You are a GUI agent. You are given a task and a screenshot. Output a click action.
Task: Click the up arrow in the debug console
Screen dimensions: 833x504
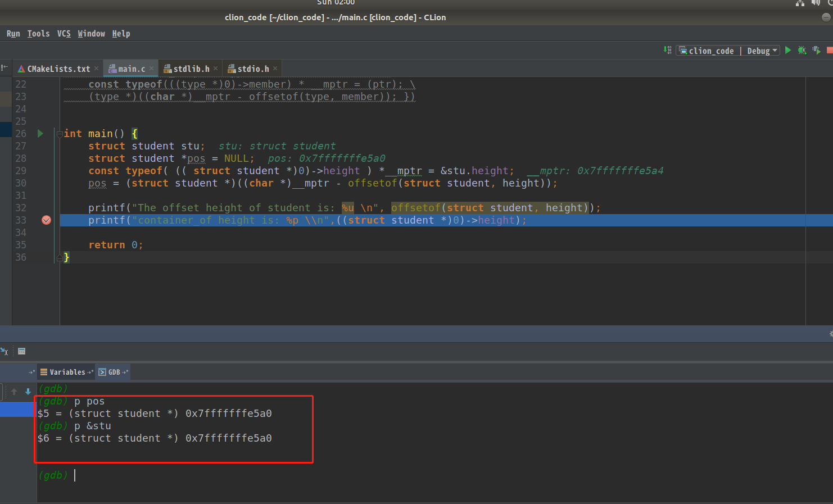[13, 392]
